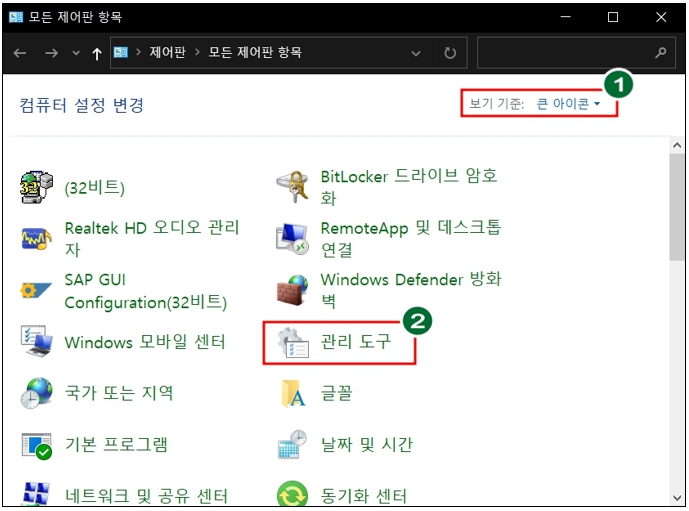Open the Windows 모바일 센터 icon
This screenshot has width=689, height=511.
pos(36,341)
